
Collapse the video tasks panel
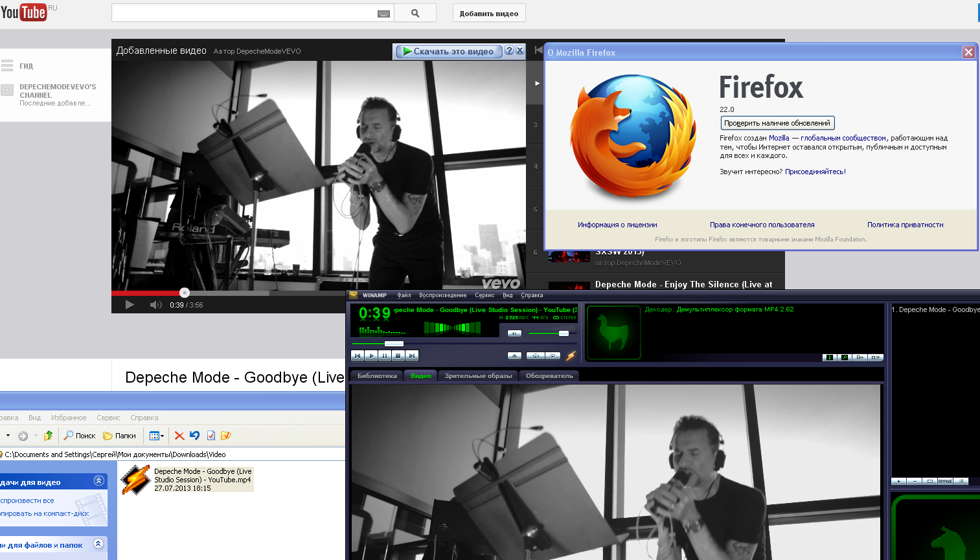pyautogui.click(x=98, y=480)
